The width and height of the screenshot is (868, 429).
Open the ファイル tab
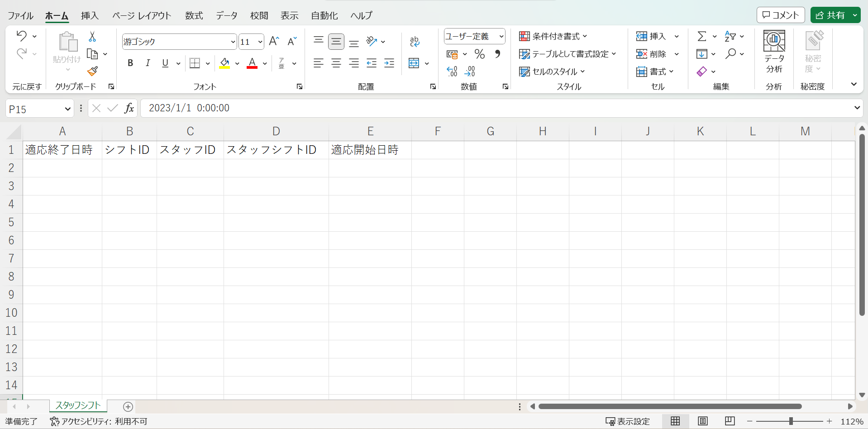pyautogui.click(x=20, y=15)
